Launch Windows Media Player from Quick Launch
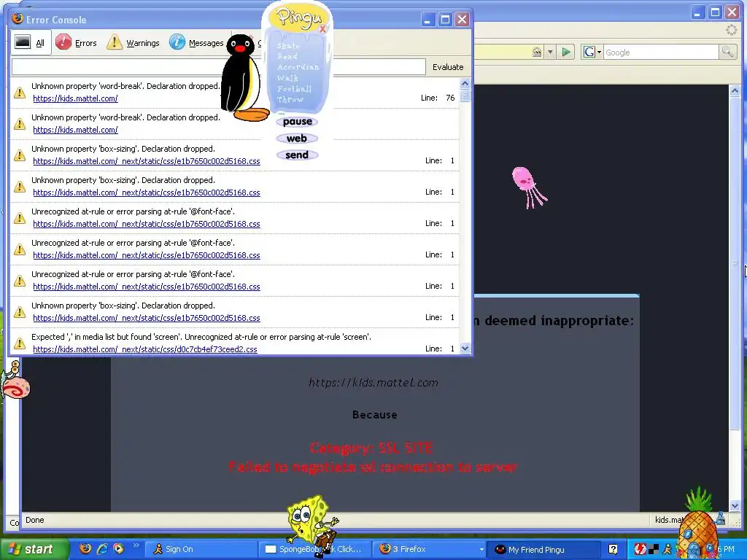 pos(118,548)
